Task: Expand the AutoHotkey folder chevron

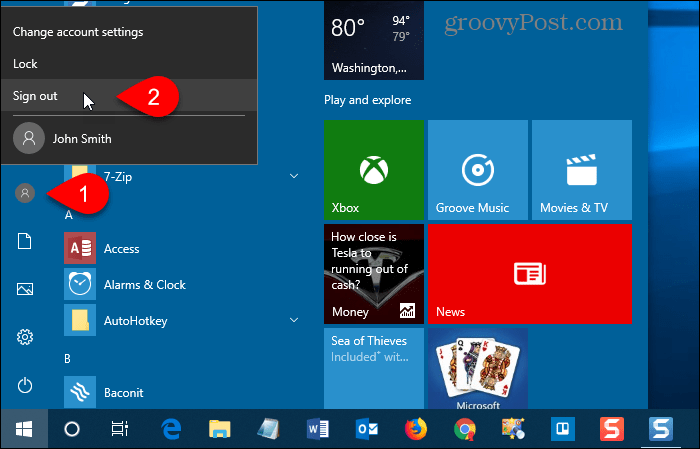Action: [x=294, y=320]
